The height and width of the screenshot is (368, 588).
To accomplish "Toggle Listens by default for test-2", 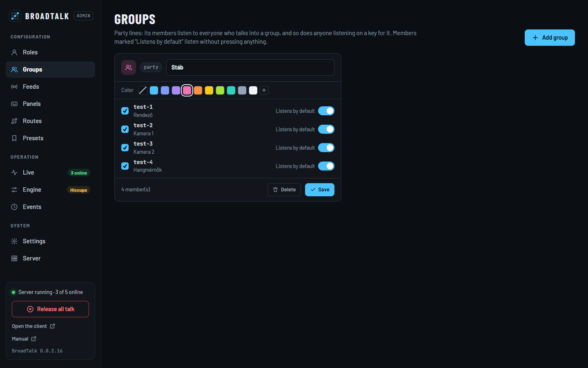I will click(x=326, y=129).
